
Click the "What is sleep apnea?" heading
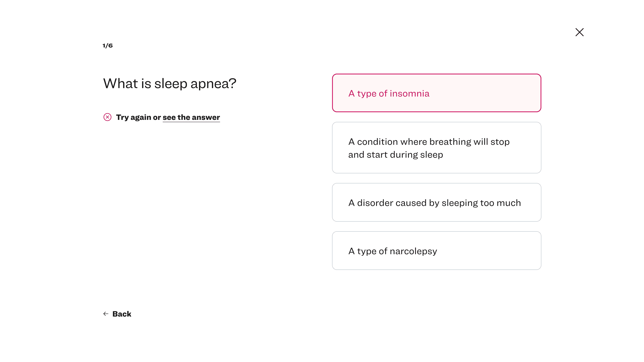pyautogui.click(x=169, y=83)
